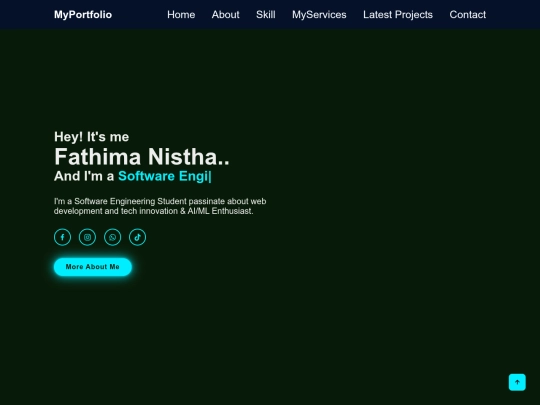Open the TikTok social icon
This screenshot has height=405, width=540.
[137, 237]
